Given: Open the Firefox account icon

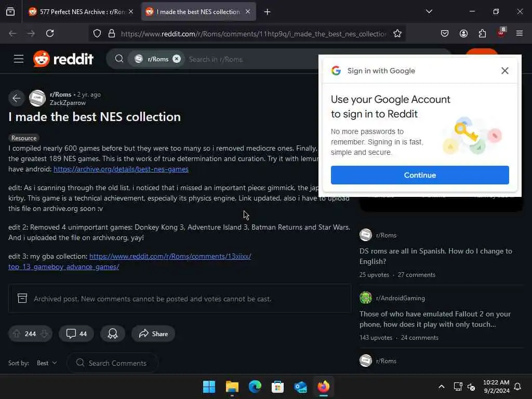Looking at the screenshot, I should point(463,33).
